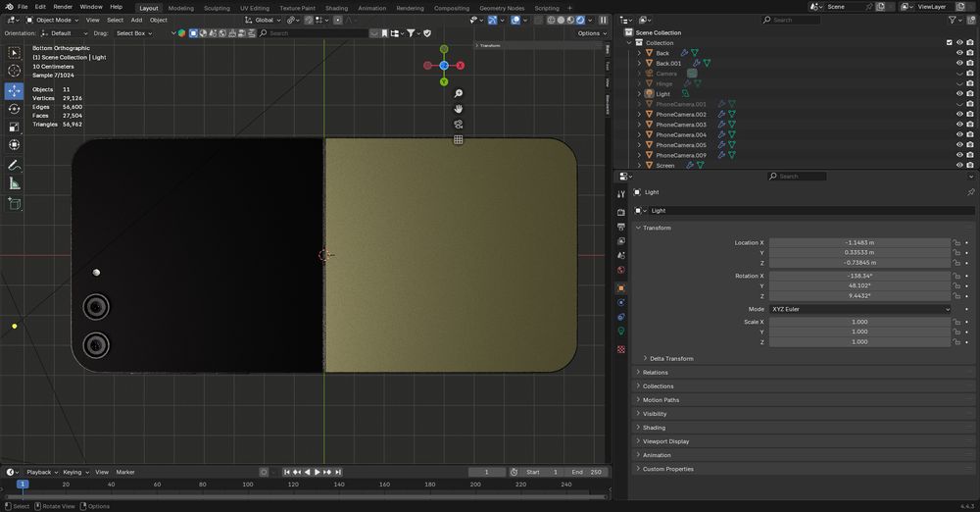Click the Options button in viewport header
The image size is (980, 512).
[x=591, y=33]
